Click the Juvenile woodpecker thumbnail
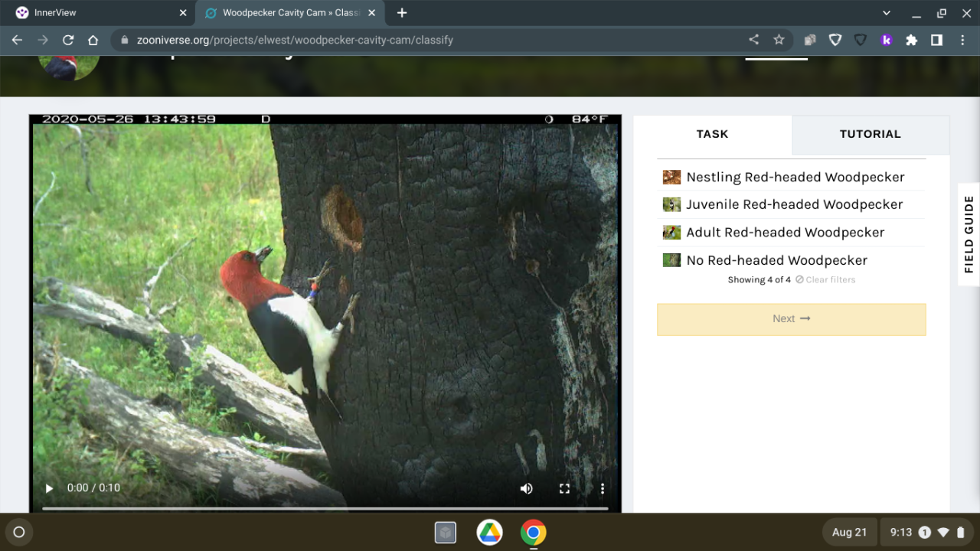980x551 pixels. click(x=671, y=204)
